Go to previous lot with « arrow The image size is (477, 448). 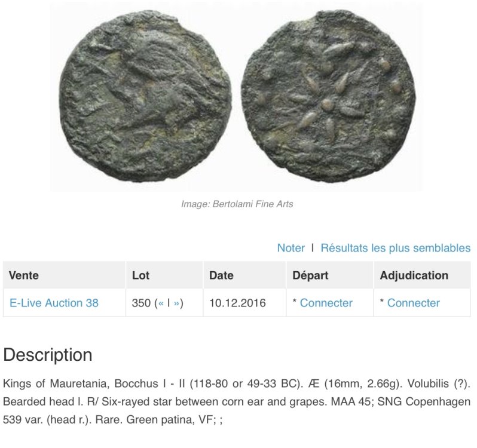pos(161,303)
